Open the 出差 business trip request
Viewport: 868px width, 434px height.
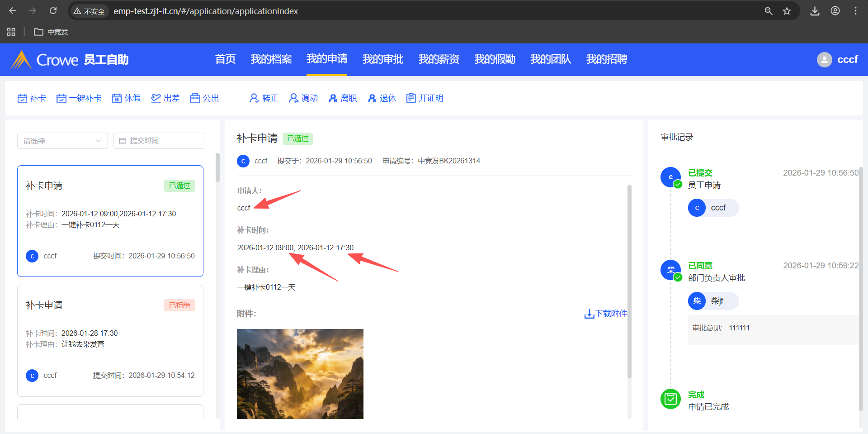165,98
